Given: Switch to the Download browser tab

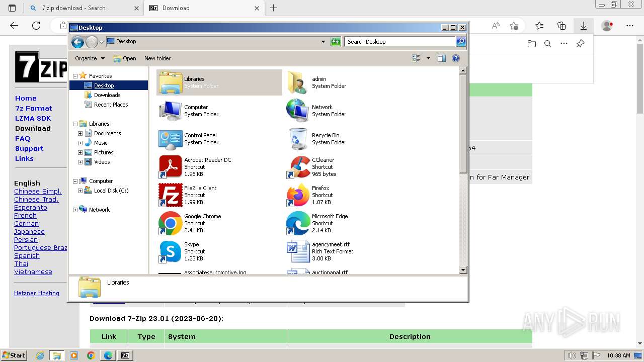Looking at the screenshot, I should click(204, 8).
